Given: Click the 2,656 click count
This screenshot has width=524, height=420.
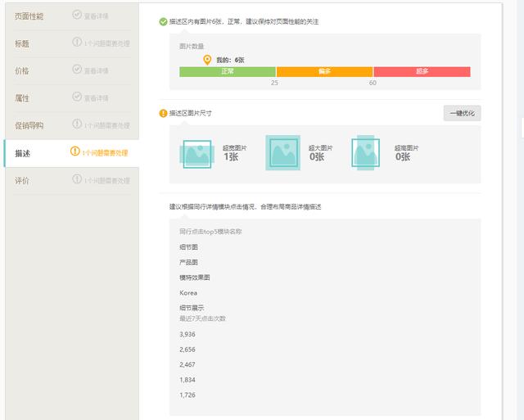Looking at the screenshot, I should [x=187, y=350].
